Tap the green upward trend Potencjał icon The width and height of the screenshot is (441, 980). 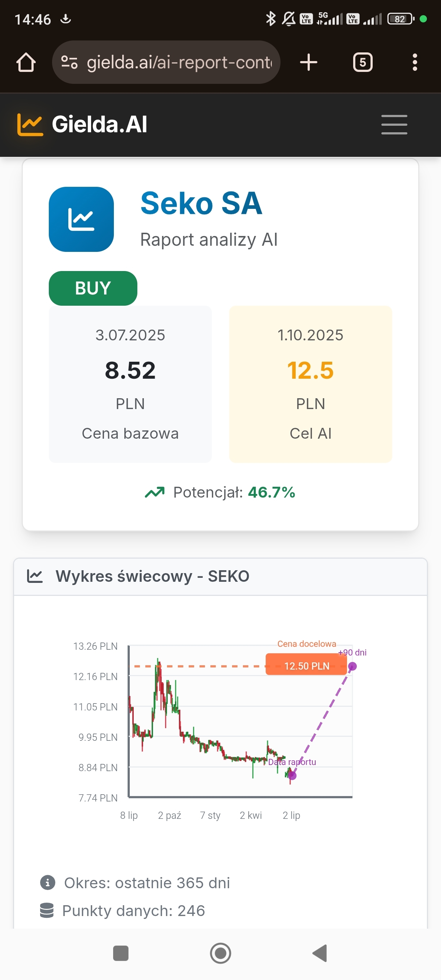click(x=154, y=492)
